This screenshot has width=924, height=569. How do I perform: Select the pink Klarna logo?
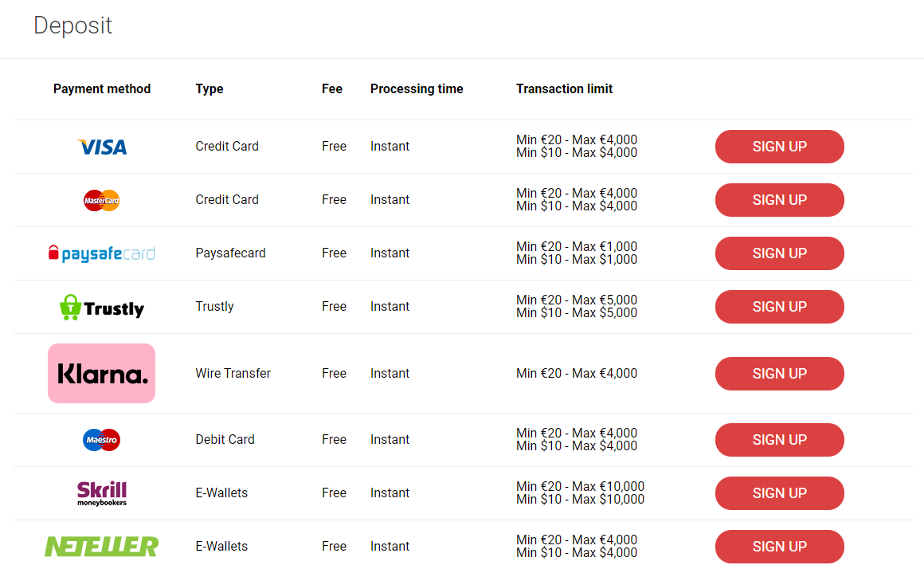101,373
